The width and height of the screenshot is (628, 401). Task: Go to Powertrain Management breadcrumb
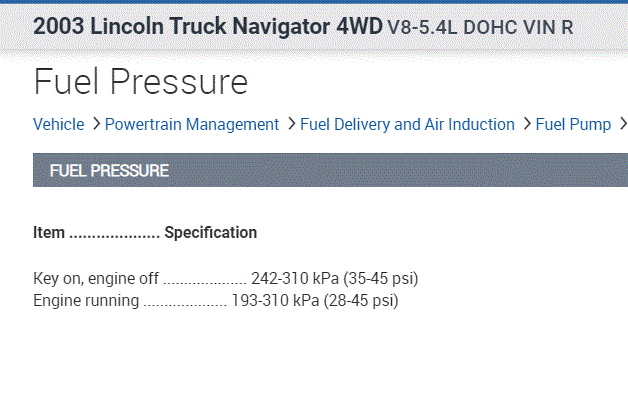pyautogui.click(x=191, y=125)
